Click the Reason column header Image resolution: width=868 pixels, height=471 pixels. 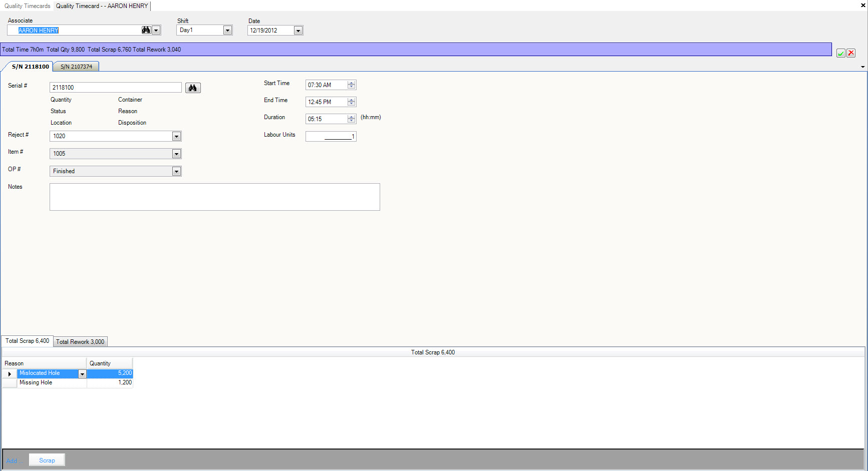(x=45, y=363)
